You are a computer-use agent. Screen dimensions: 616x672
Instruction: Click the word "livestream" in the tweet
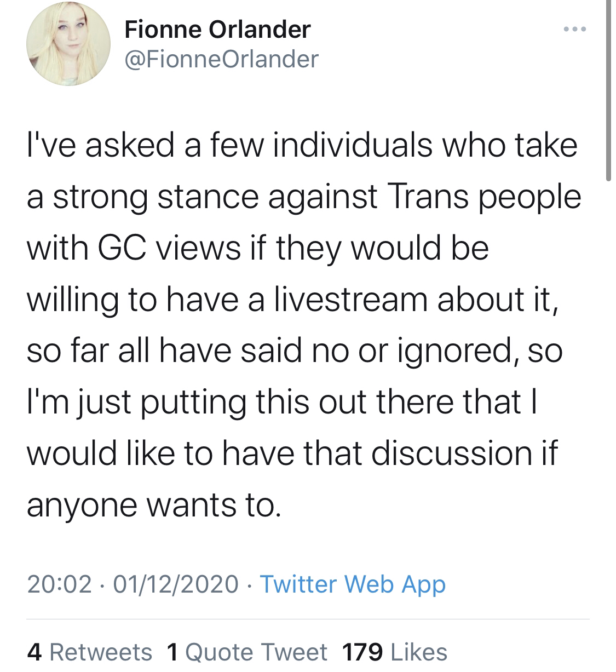350,300
